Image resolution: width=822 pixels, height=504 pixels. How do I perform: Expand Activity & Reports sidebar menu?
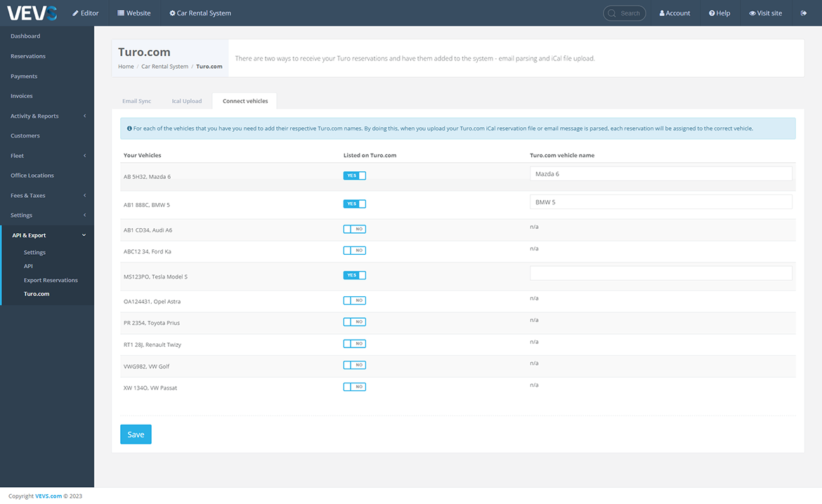(x=47, y=116)
